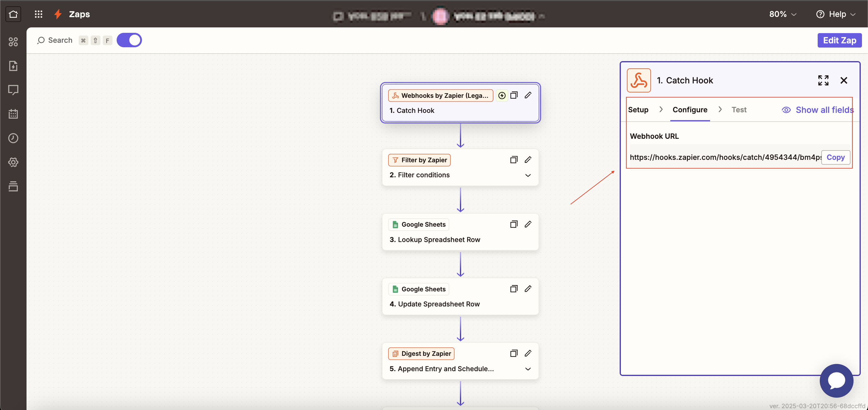The width and height of the screenshot is (868, 410).
Task: Click the blurred profile avatar in the header
Action: point(440,16)
